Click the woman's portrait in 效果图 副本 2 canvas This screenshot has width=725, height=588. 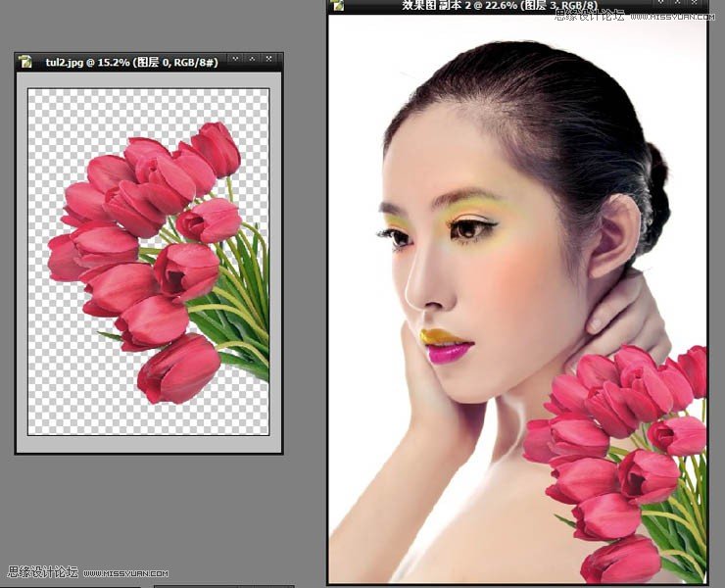[518, 298]
